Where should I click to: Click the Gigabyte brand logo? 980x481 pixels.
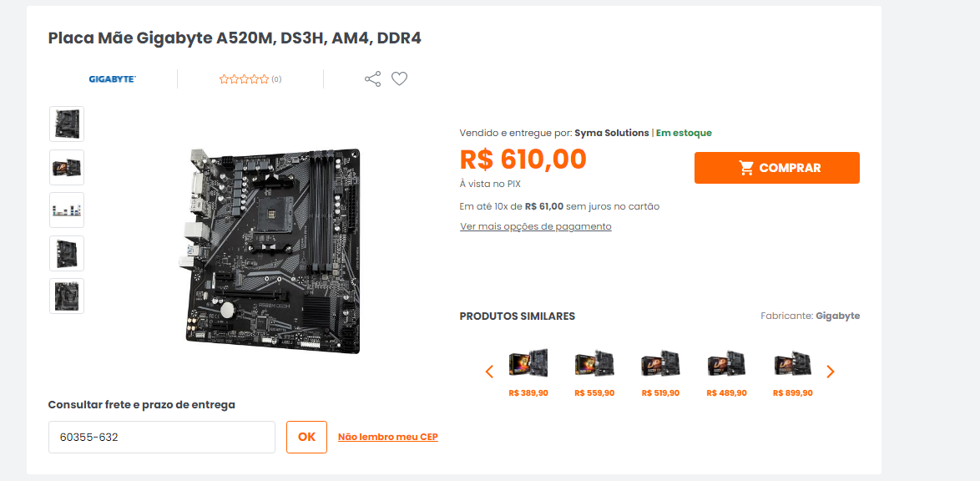[x=113, y=79]
